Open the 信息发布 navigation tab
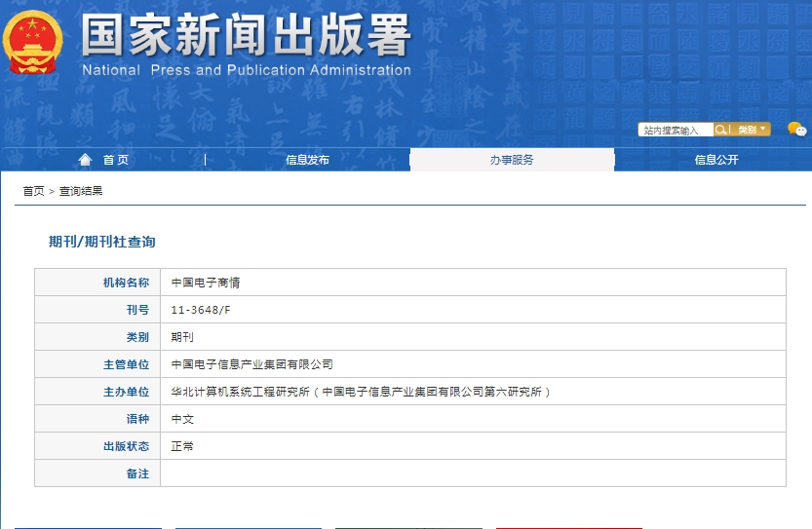The image size is (812, 529). (307, 160)
